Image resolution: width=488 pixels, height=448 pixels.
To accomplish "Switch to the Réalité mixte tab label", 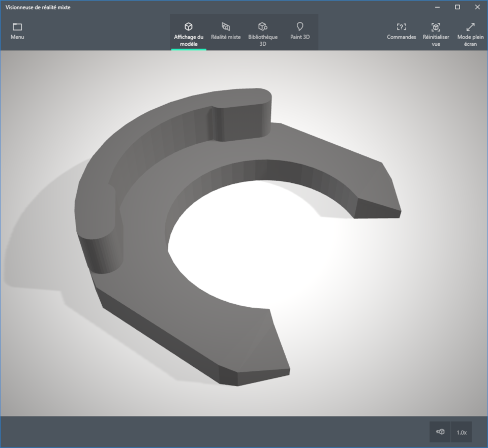I will coord(226,37).
